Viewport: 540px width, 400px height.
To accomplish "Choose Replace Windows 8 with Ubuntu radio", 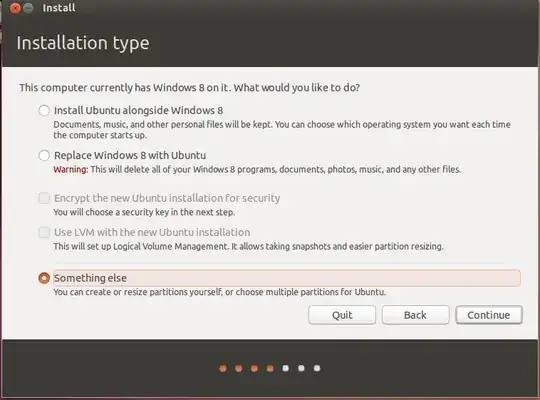I will point(44,155).
